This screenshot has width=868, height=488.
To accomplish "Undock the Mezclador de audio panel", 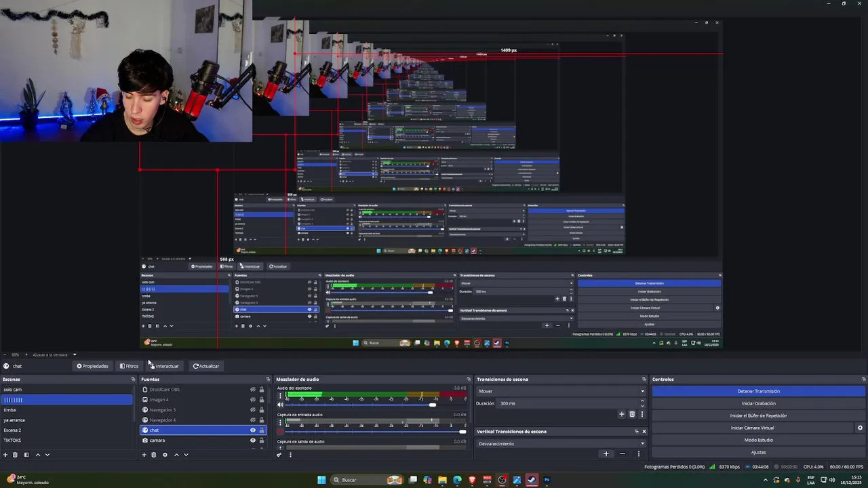I will [x=469, y=380].
